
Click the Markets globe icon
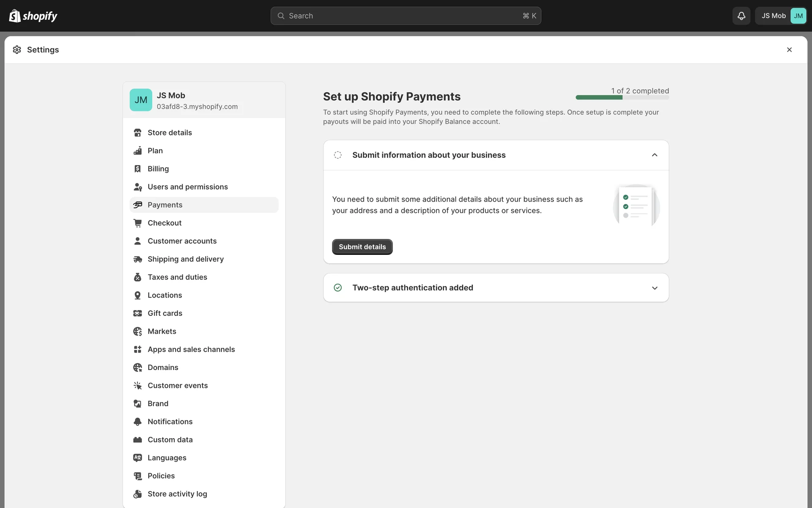[137, 331]
